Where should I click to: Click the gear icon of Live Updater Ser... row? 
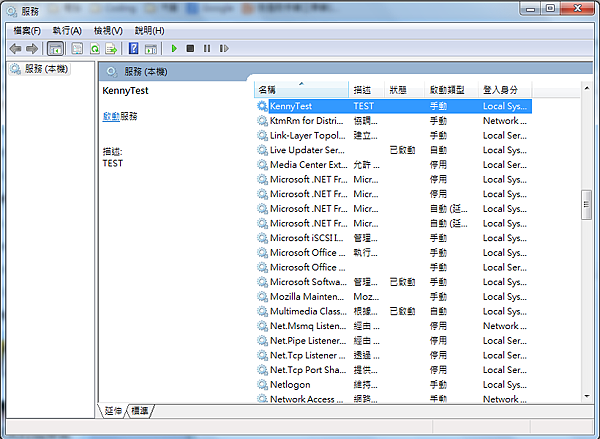[x=262, y=150]
